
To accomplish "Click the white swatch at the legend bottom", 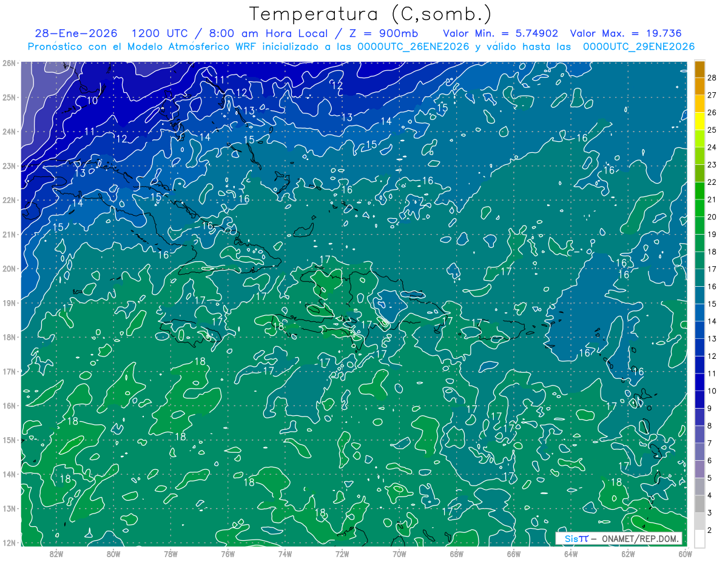I will coord(699,538).
